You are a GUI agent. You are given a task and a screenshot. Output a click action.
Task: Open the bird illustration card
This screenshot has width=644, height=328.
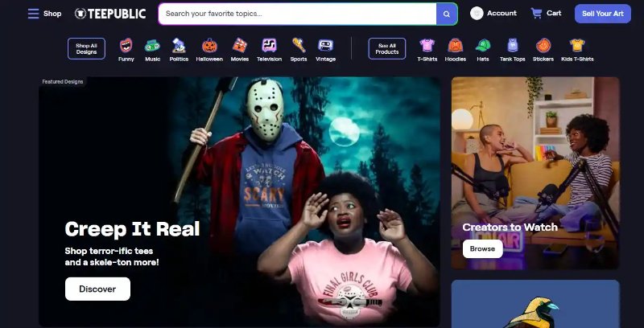point(535,304)
